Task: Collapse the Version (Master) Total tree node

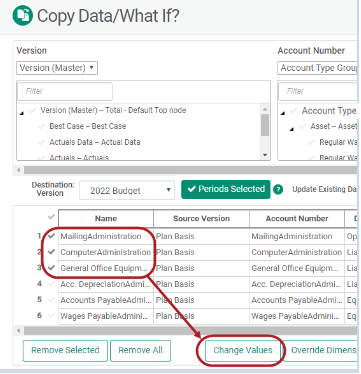Action: [22, 113]
